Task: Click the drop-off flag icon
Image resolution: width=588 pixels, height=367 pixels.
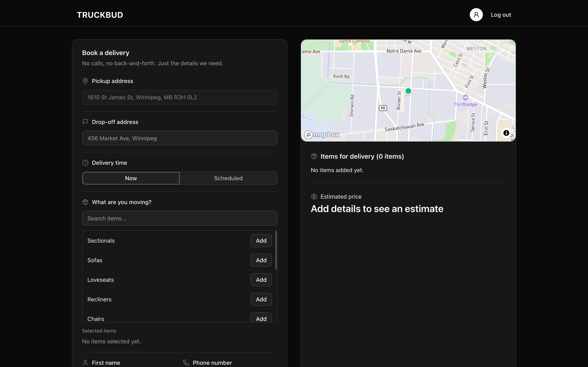Action: (x=85, y=122)
